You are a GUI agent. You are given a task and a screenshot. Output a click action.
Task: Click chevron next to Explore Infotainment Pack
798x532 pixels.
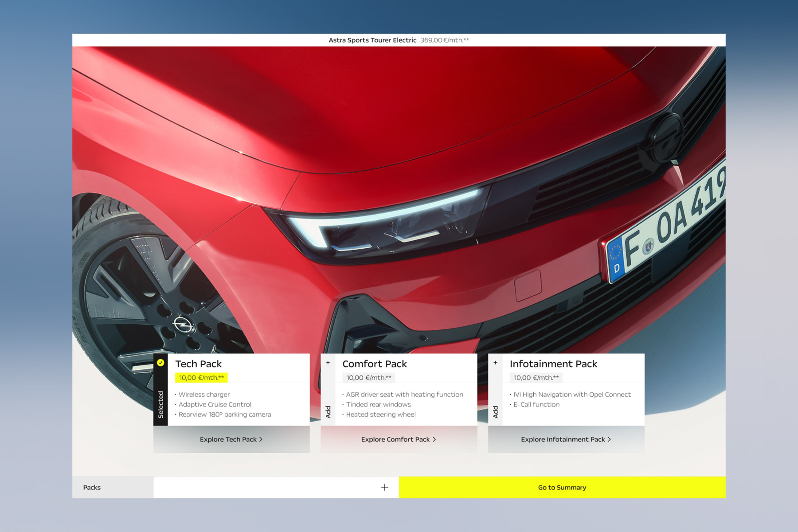pyautogui.click(x=609, y=439)
